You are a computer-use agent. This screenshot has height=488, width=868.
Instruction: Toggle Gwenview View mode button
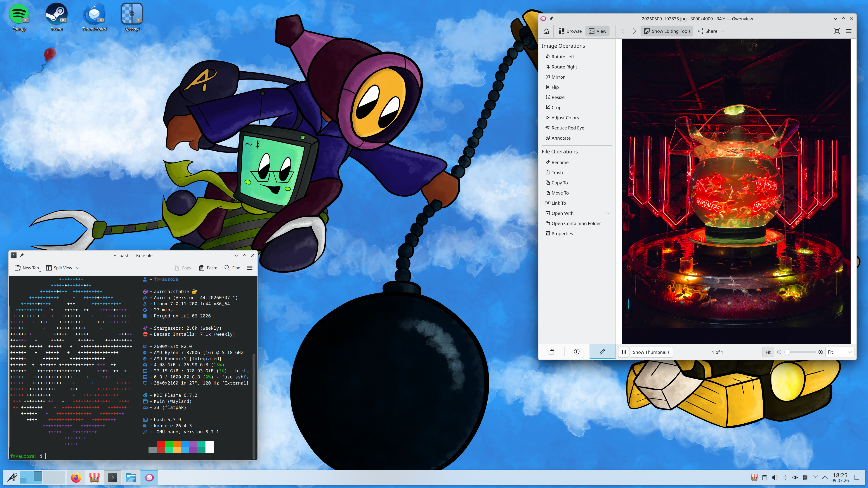[x=597, y=31]
